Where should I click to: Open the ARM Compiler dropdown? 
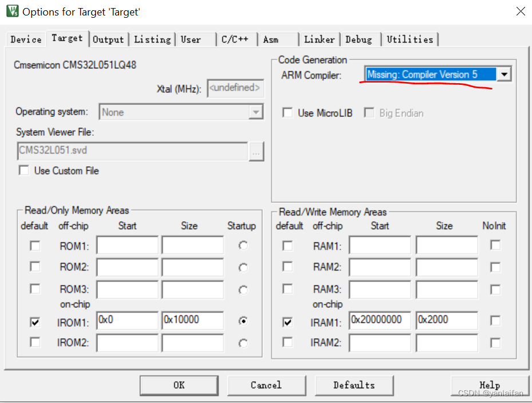click(x=504, y=75)
